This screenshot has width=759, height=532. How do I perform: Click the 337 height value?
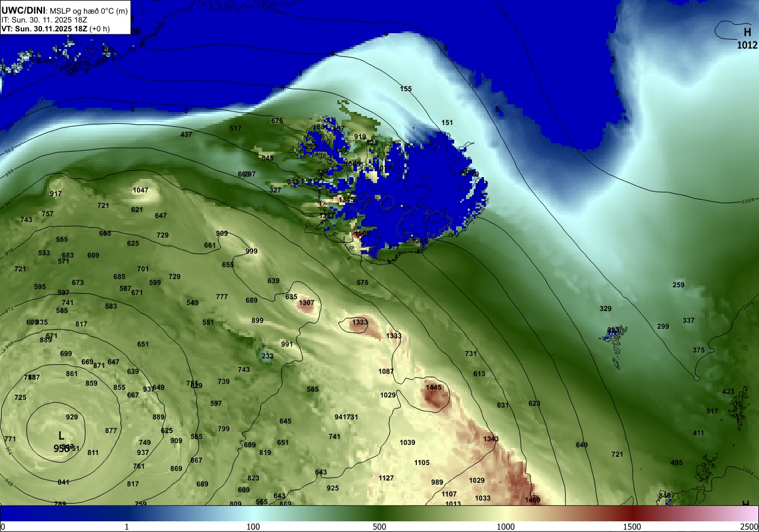(x=688, y=321)
